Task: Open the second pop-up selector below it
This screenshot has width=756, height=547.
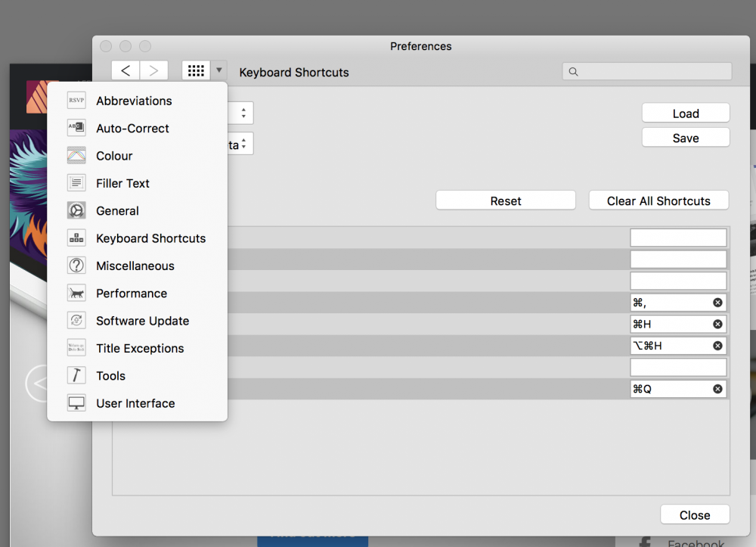Action: [242, 145]
